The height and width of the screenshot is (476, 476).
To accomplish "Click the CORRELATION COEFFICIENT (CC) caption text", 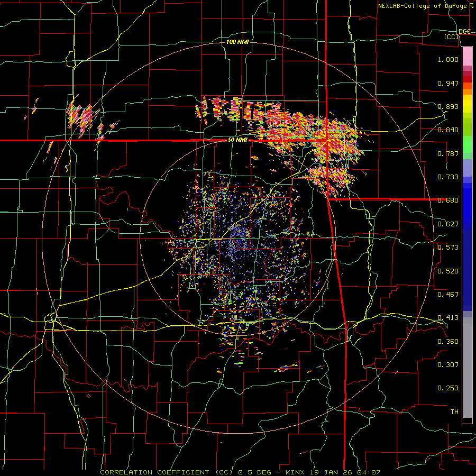I will [x=167, y=472].
